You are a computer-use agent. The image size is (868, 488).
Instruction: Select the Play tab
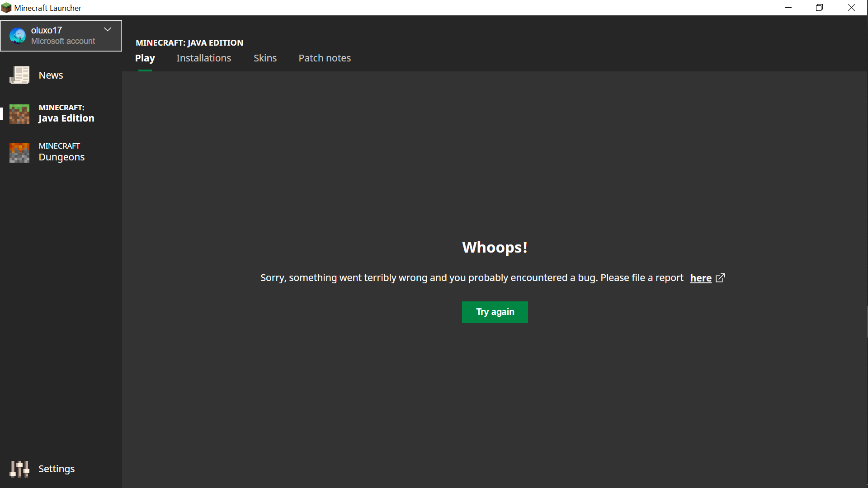click(145, 58)
